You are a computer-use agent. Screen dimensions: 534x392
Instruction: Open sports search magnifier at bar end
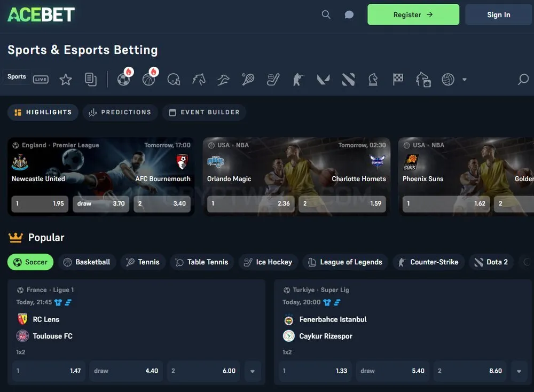(523, 80)
